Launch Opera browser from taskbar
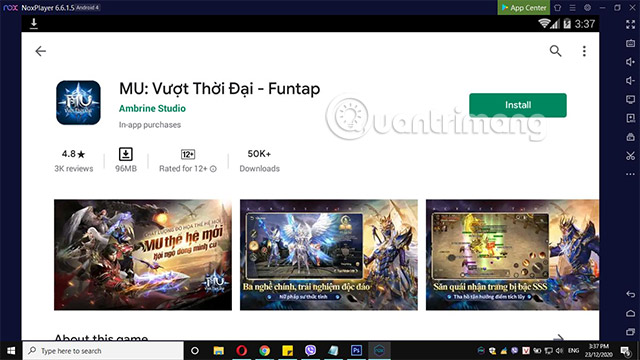 coord(242,351)
